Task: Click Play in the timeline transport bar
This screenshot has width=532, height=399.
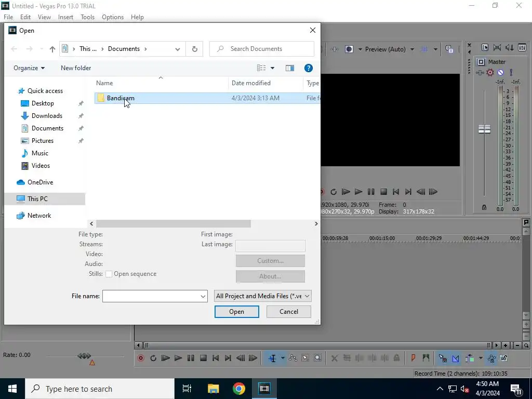Action: [178, 358]
